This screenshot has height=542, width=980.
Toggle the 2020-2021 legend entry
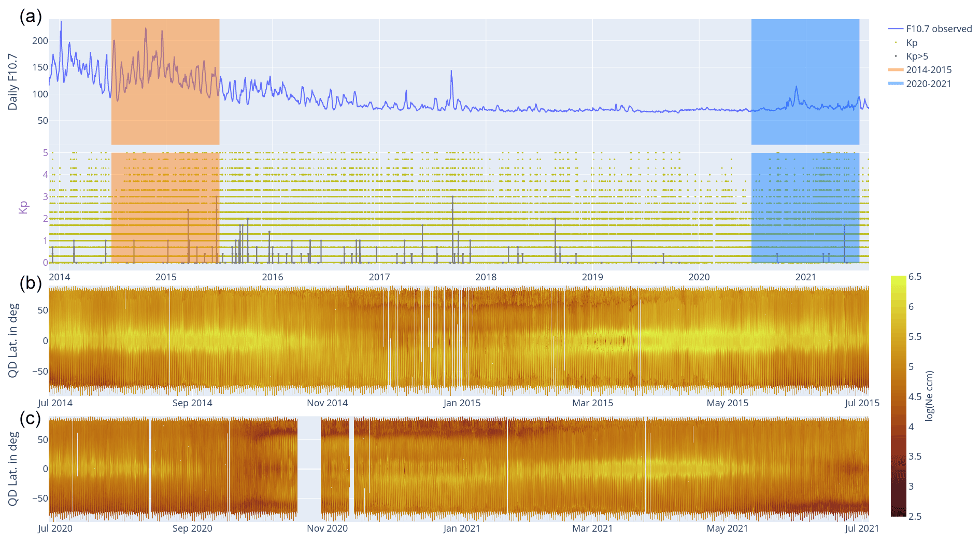[x=928, y=84]
